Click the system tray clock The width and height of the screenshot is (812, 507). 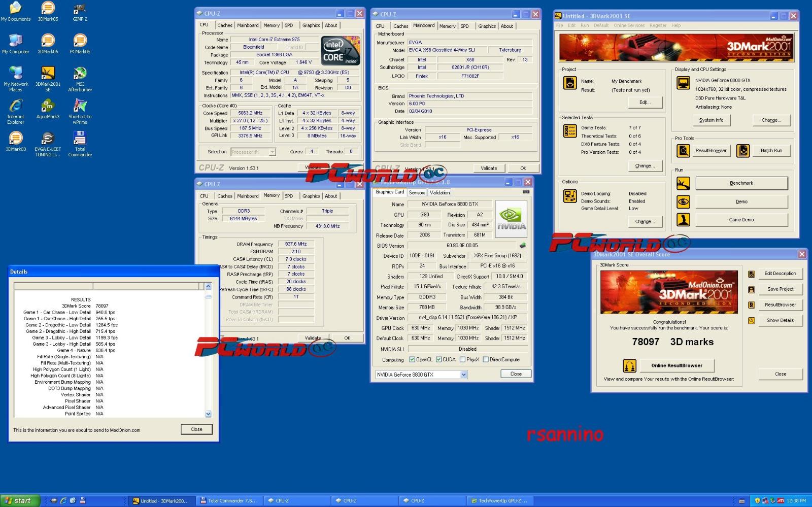[796, 501]
